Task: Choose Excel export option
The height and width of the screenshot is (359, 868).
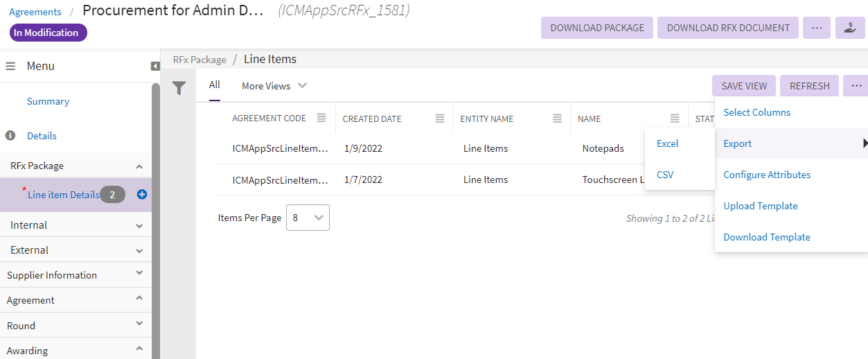Action: (667, 143)
